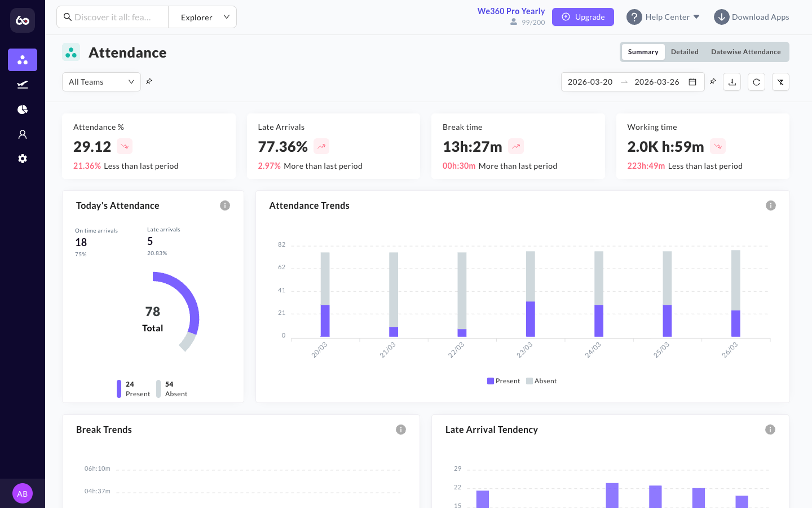Click the Download Apps link
This screenshot has width=812, height=508.
[x=760, y=17]
